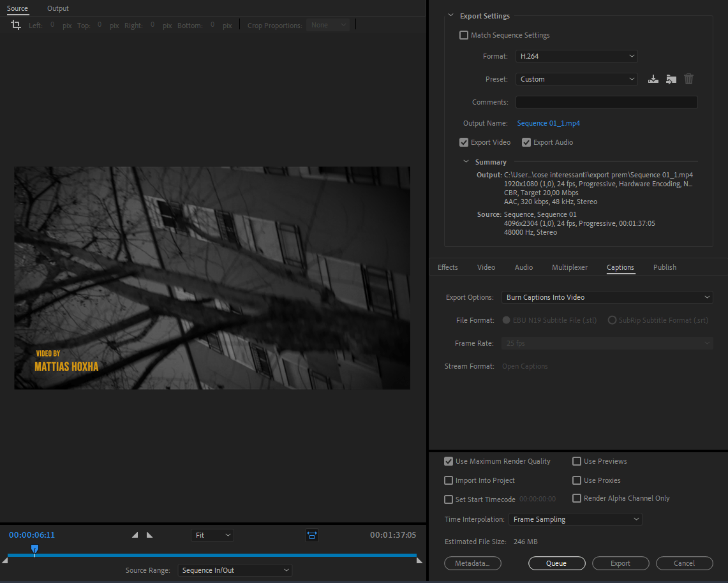Click the Set In Point icon
Viewport: 728px width, 583px height.
[135, 535]
